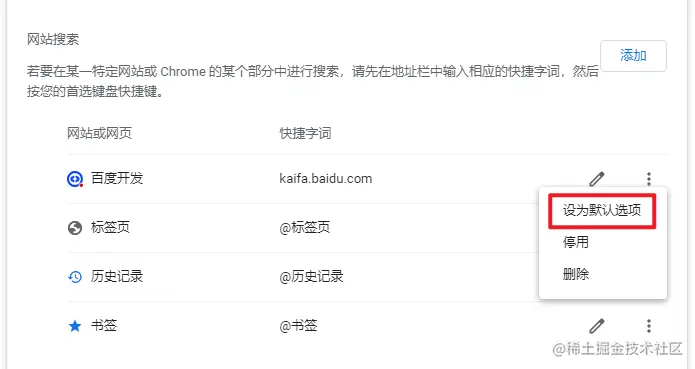This screenshot has height=369, width=695.
Task: Select the 标签页 row label
Action: point(110,227)
